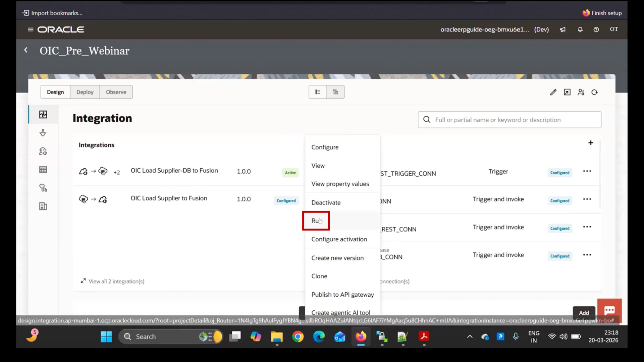Click the open-in-new-window icon
This screenshot has height=362, width=644.
(567, 92)
